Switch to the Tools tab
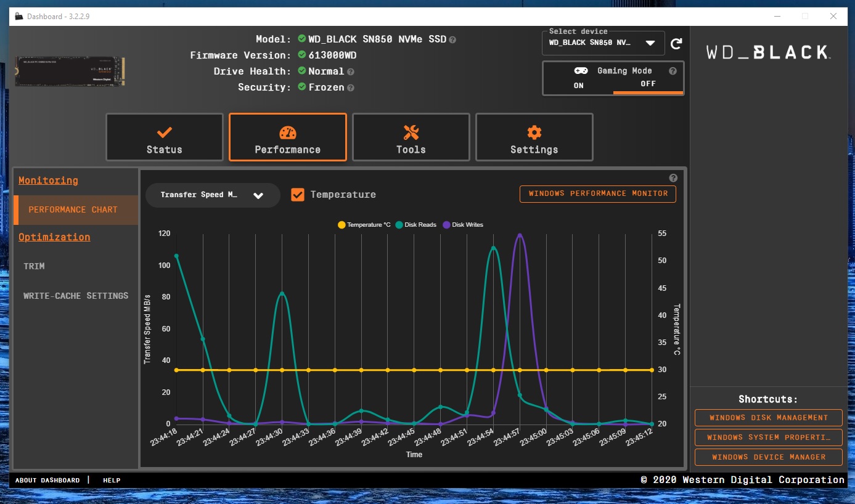Screen dimensions: 855x504 [411, 137]
